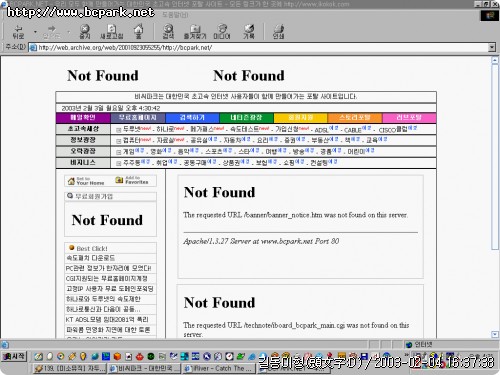Click the house icon of Set to Your Home
The height and width of the screenshot is (375, 500).
[x=71, y=181]
